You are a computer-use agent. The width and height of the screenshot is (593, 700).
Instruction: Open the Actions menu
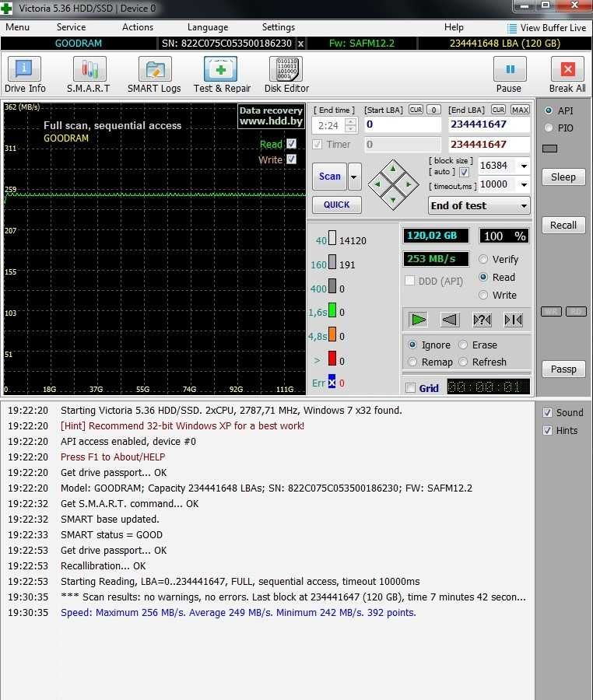tap(138, 27)
